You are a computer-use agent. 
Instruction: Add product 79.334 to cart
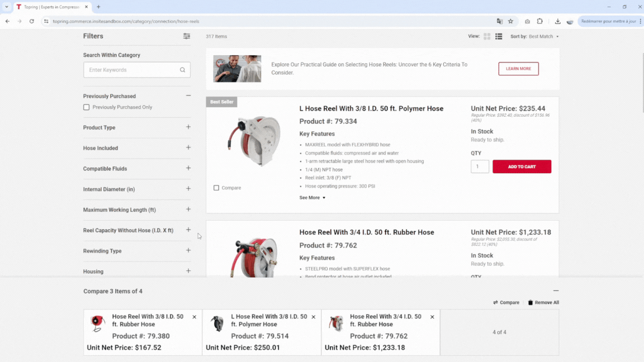pyautogui.click(x=522, y=166)
